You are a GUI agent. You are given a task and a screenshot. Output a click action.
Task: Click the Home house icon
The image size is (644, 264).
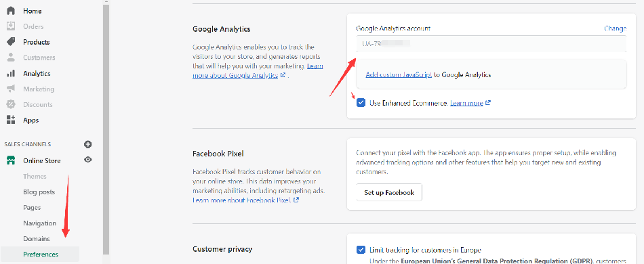click(x=11, y=11)
